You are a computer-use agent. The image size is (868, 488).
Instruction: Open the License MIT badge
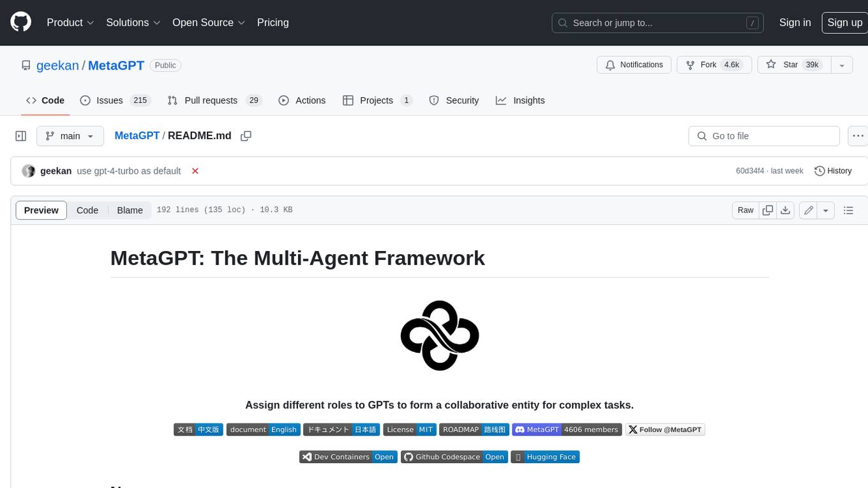pyautogui.click(x=410, y=430)
